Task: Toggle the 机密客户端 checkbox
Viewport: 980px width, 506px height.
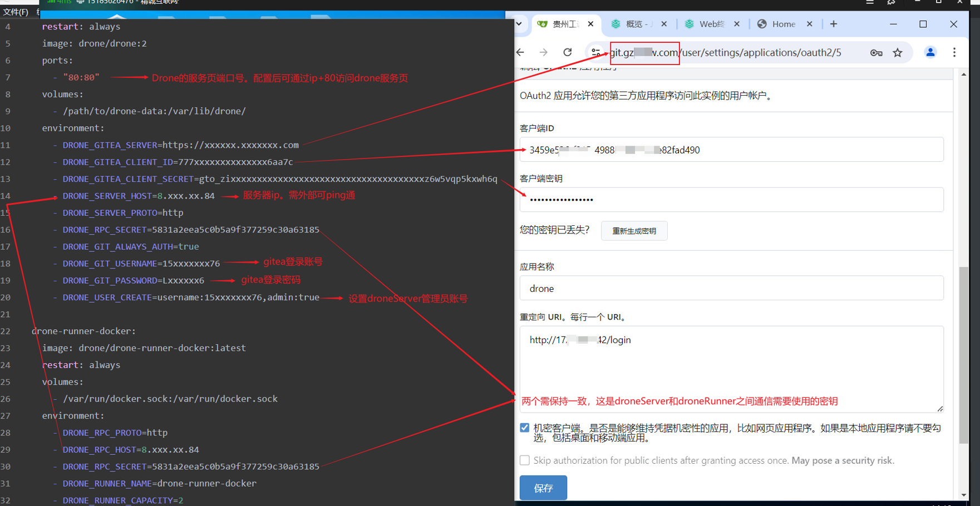Action: tap(525, 428)
